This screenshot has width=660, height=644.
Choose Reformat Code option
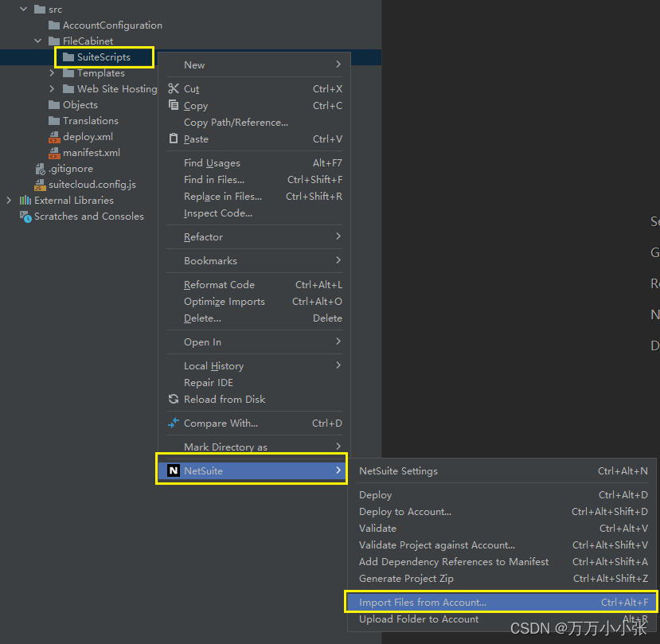(x=254, y=284)
